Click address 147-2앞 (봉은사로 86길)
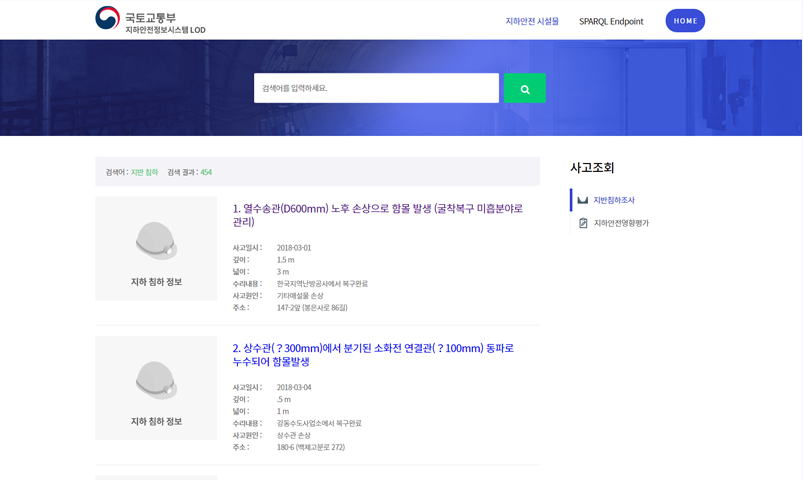Viewport: 803px width, 480px height. point(312,307)
